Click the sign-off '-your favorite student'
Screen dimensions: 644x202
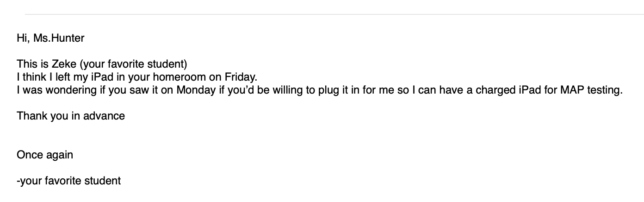point(68,181)
